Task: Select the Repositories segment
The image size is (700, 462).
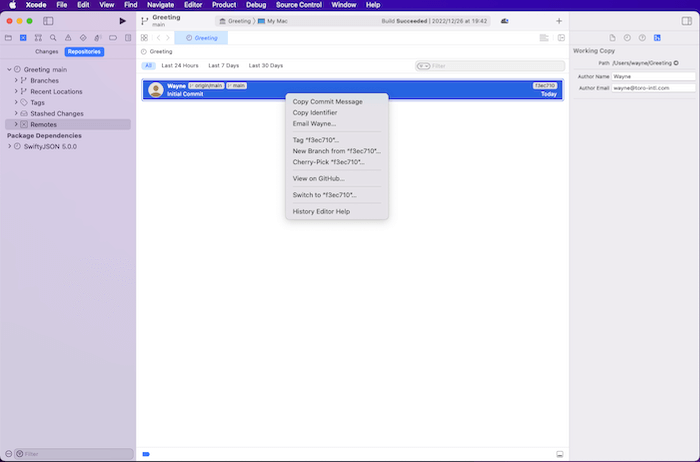Action: click(84, 52)
